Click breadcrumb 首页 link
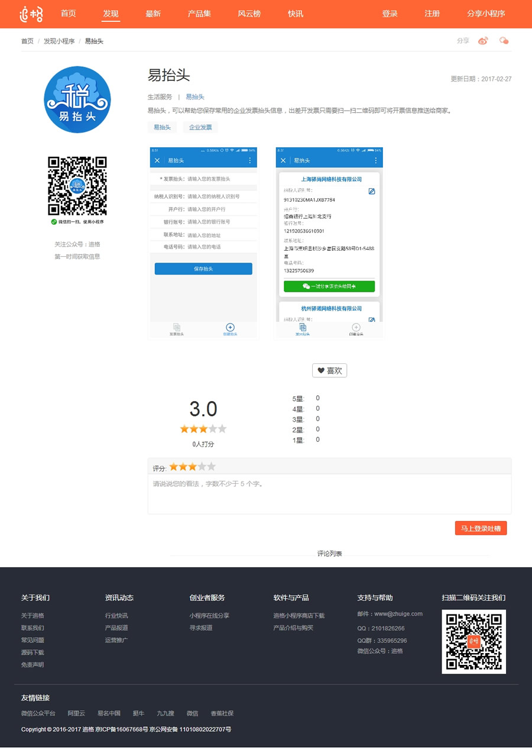 [x=27, y=41]
